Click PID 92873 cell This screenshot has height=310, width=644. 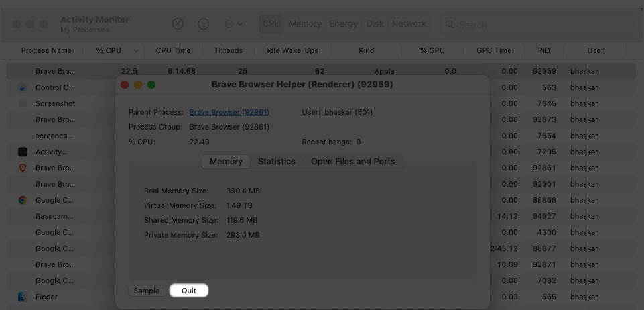(544, 119)
